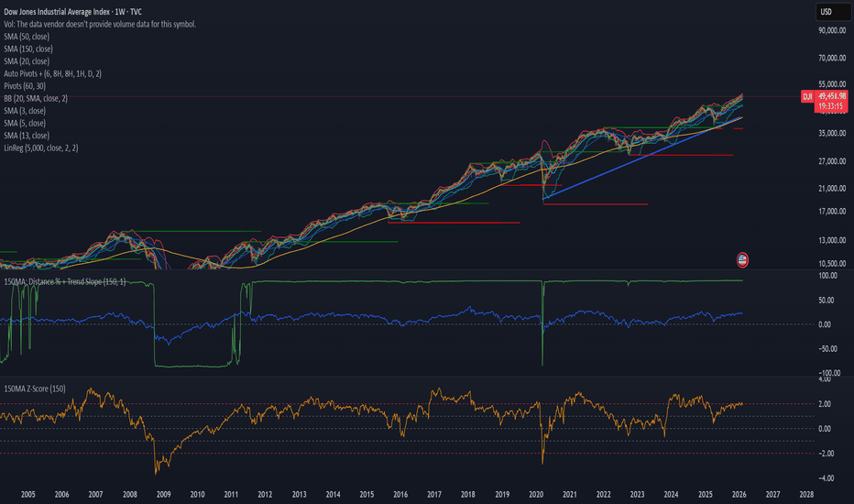Click the 55,000.00 price axis label
854x504 pixels.
click(x=832, y=84)
